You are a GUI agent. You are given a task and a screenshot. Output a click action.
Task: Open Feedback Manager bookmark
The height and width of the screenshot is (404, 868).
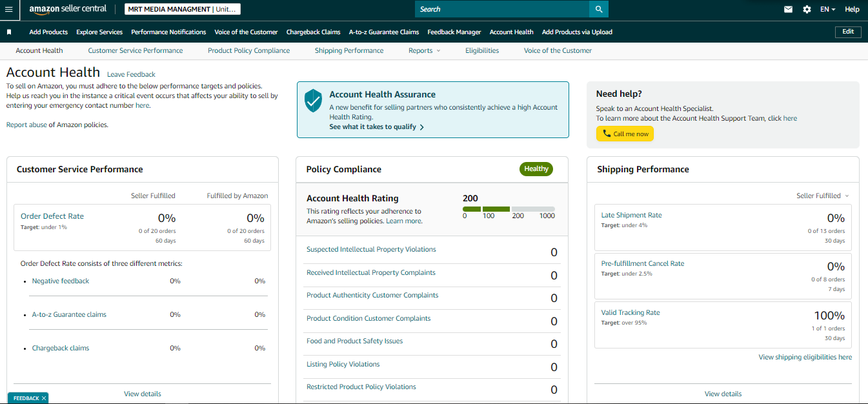[x=454, y=32]
